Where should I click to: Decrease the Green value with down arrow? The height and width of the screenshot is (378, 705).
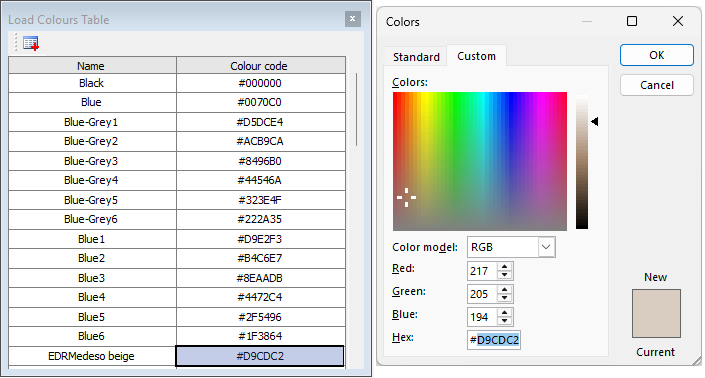(504, 298)
